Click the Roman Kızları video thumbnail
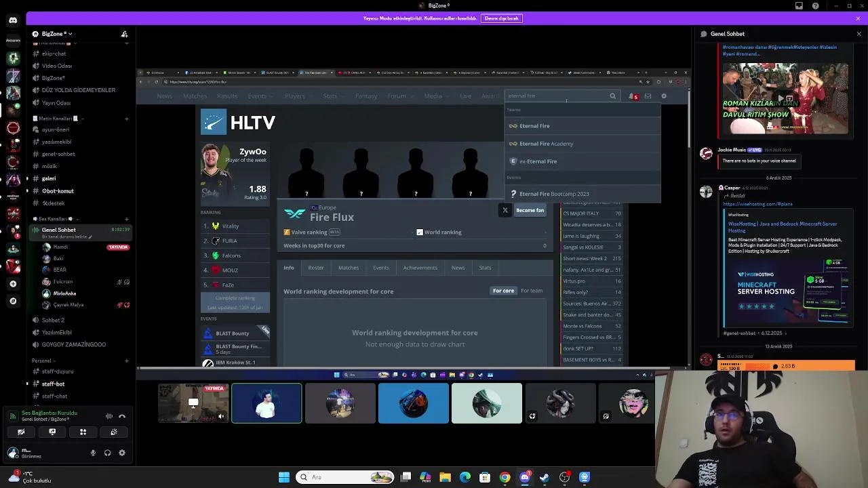 pos(785,98)
